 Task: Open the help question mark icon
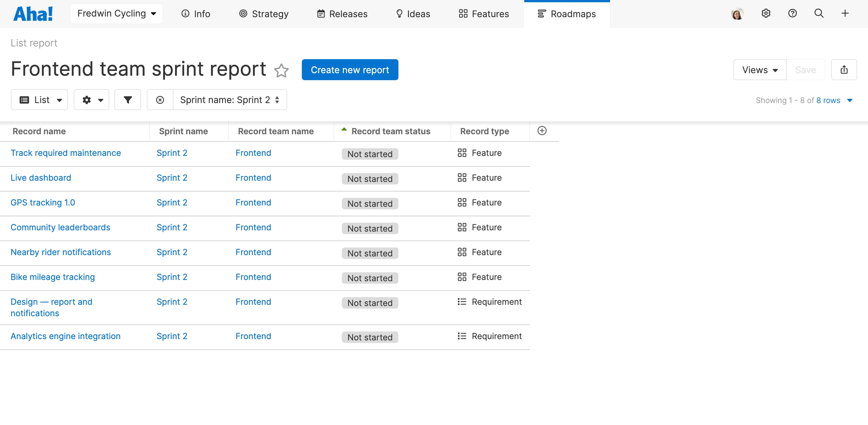792,13
